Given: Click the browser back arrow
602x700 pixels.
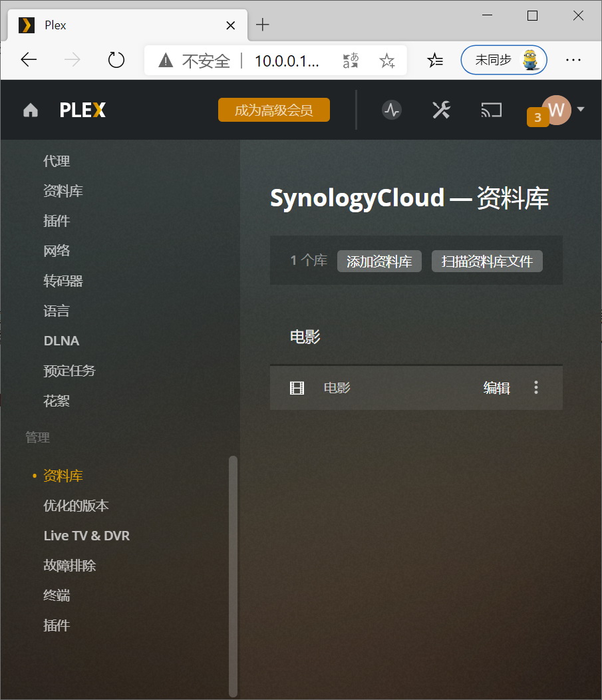Looking at the screenshot, I should tap(29, 60).
